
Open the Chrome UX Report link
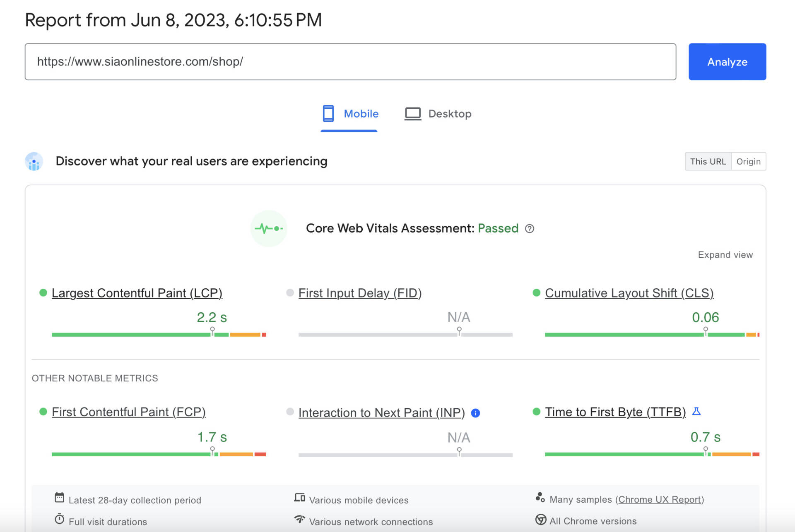click(659, 499)
